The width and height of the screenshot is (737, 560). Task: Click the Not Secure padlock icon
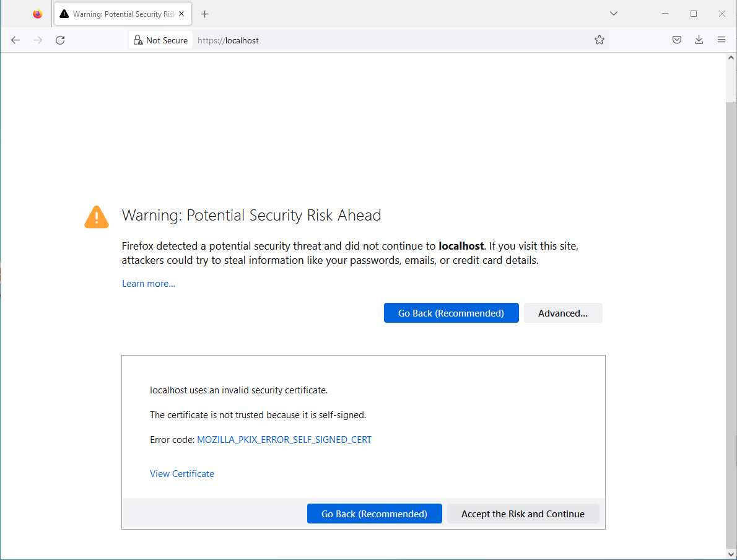click(x=137, y=40)
